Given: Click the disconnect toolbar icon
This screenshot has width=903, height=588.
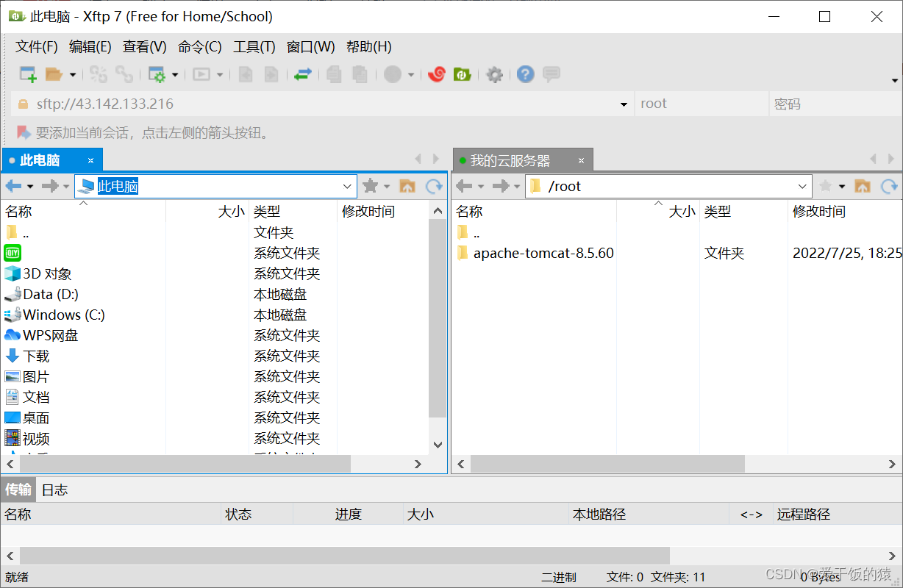Looking at the screenshot, I should 124,74.
